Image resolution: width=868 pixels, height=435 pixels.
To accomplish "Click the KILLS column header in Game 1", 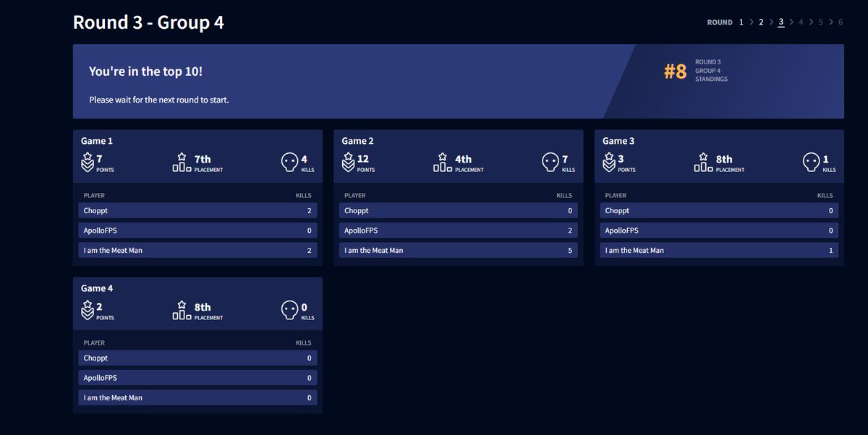I will pos(303,195).
